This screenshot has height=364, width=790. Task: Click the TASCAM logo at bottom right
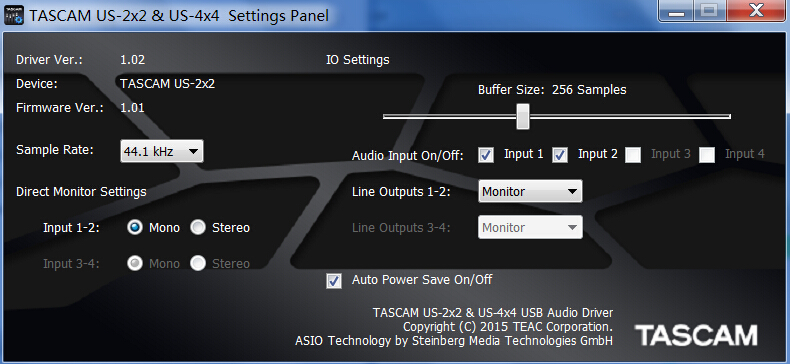coord(696,335)
